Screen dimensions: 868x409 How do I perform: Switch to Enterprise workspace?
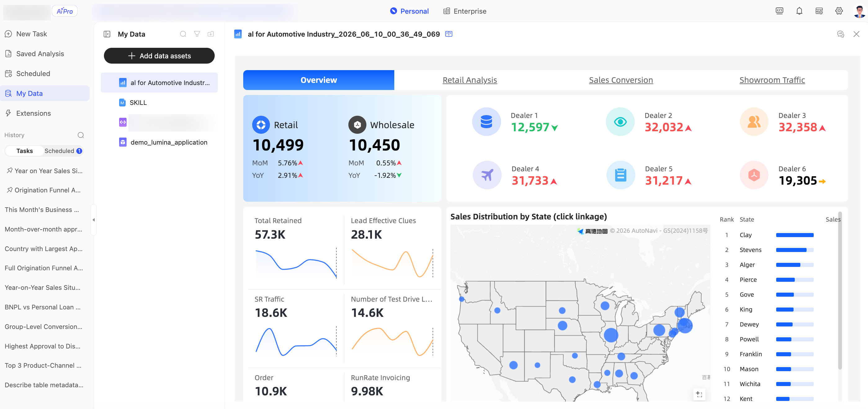(x=465, y=11)
